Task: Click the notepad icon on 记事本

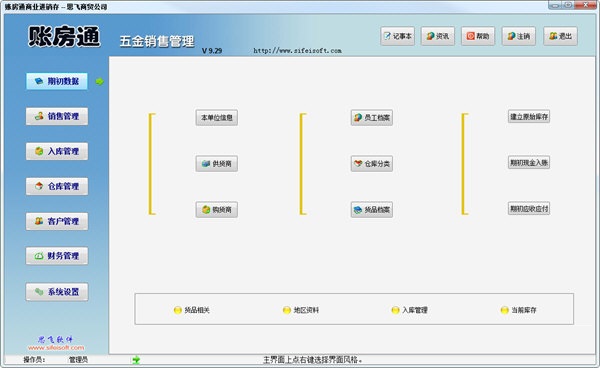Action: click(x=387, y=36)
